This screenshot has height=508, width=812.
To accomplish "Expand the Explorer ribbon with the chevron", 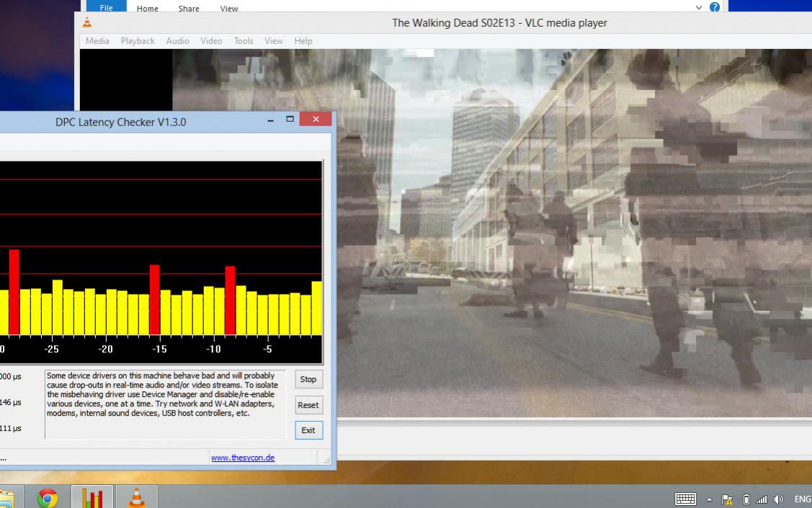I will (699, 7).
